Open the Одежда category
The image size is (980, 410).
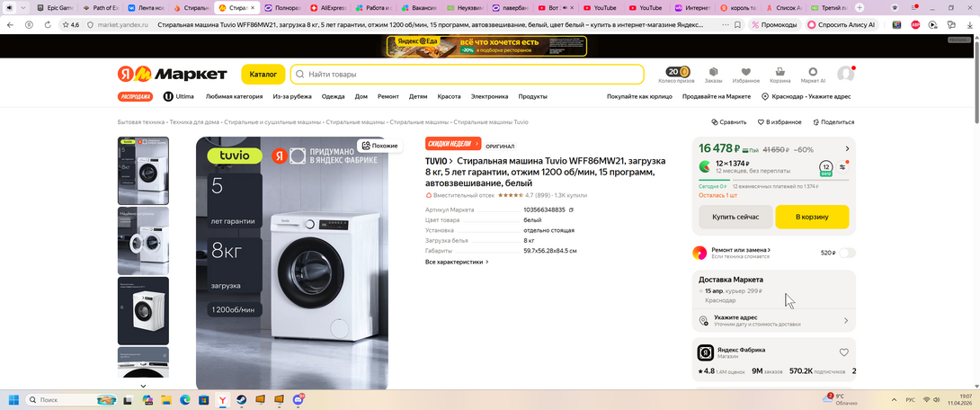point(334,97)
